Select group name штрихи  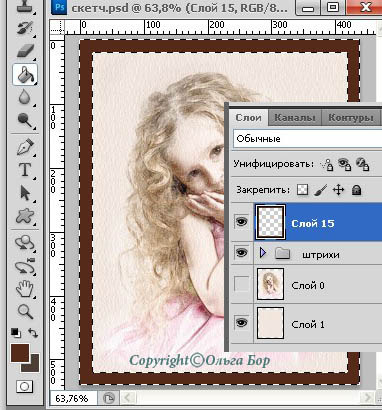click(x=321, y=255)
